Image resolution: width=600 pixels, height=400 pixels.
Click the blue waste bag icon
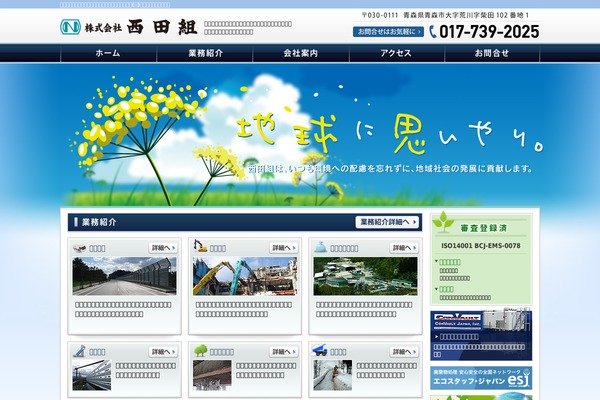321,248
